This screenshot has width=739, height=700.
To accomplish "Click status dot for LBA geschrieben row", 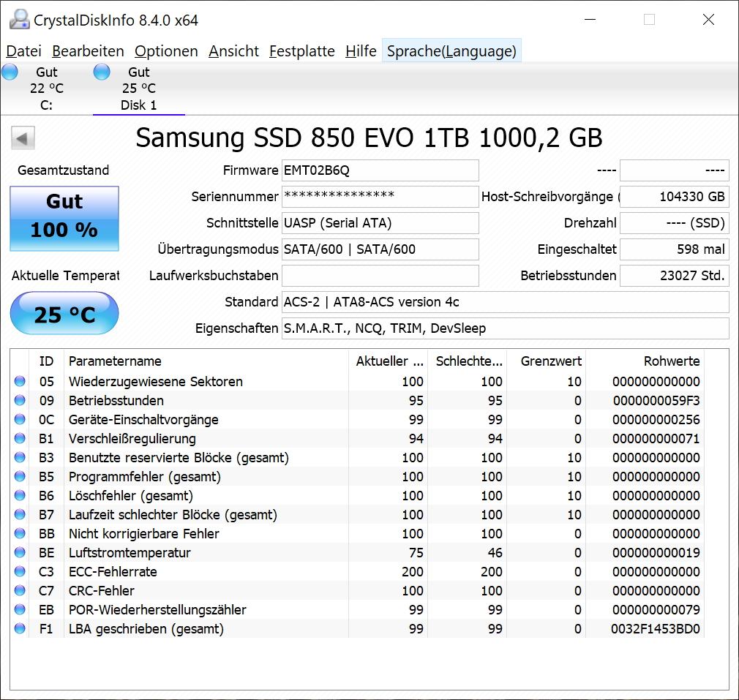I will coord(20,628).
